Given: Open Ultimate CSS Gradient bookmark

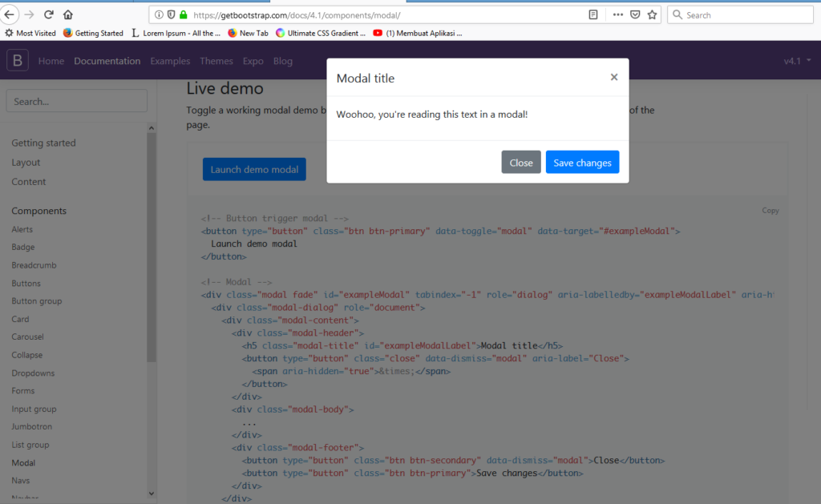Looking at the screenshot, I should click(x=321, y=33).
